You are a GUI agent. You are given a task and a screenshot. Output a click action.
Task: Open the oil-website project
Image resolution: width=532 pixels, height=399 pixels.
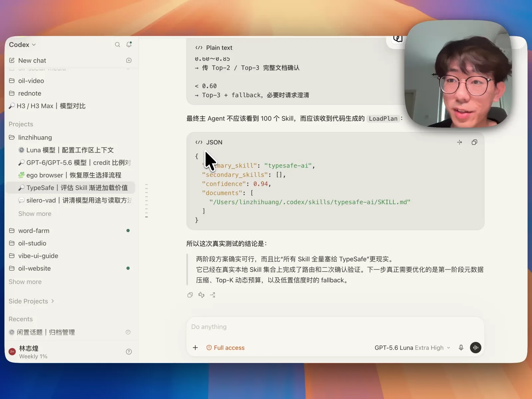click(70, 268)
